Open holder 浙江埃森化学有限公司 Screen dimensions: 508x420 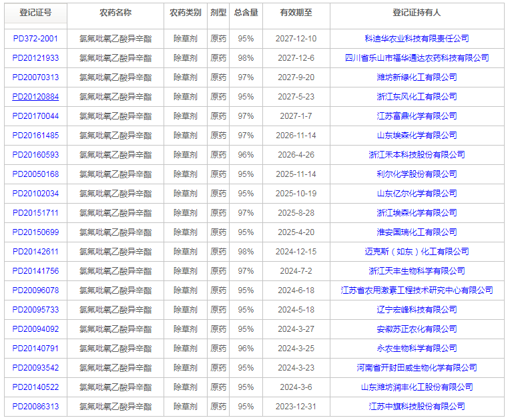[x=417, y=213]
